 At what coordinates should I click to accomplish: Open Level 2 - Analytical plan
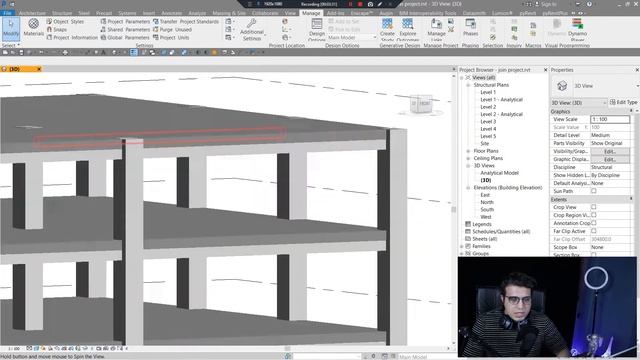coord(501,114)
